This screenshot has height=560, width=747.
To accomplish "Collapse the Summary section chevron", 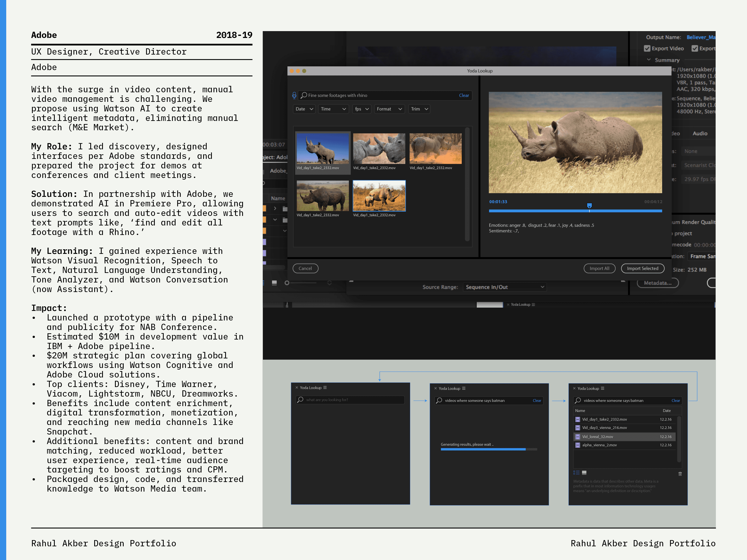I will pos(649,60).
